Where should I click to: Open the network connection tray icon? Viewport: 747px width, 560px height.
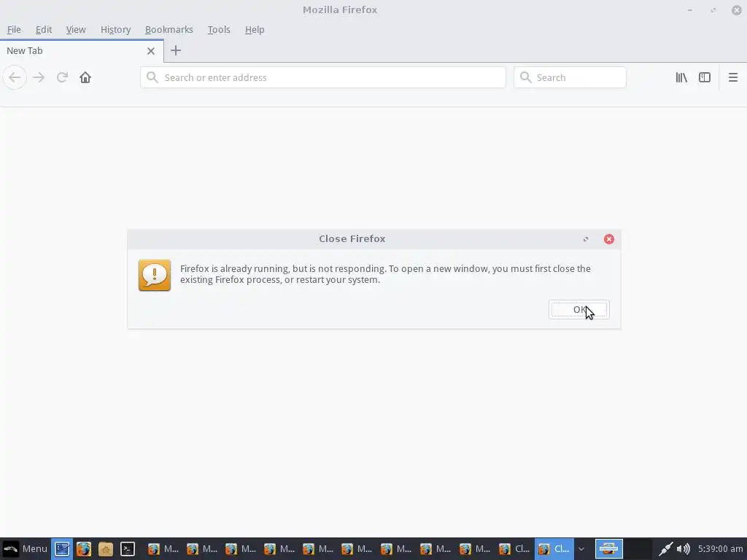[665, 549]
